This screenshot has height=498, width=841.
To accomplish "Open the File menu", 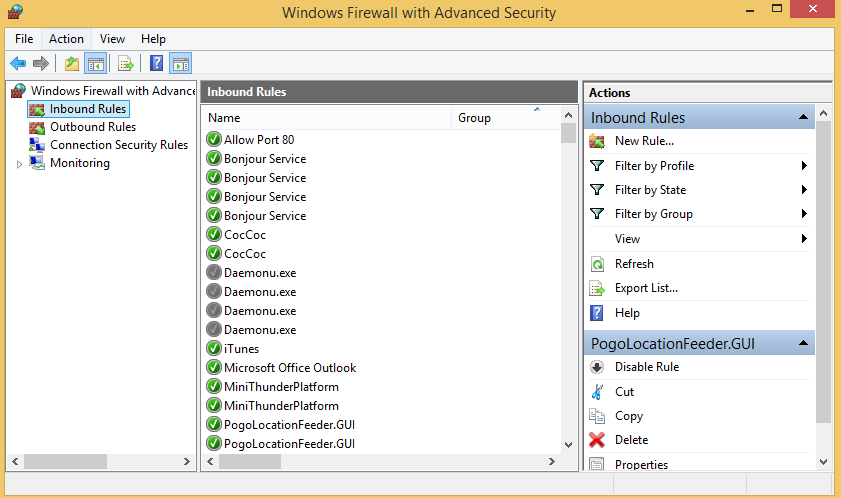I will click(x=24, y=39).
